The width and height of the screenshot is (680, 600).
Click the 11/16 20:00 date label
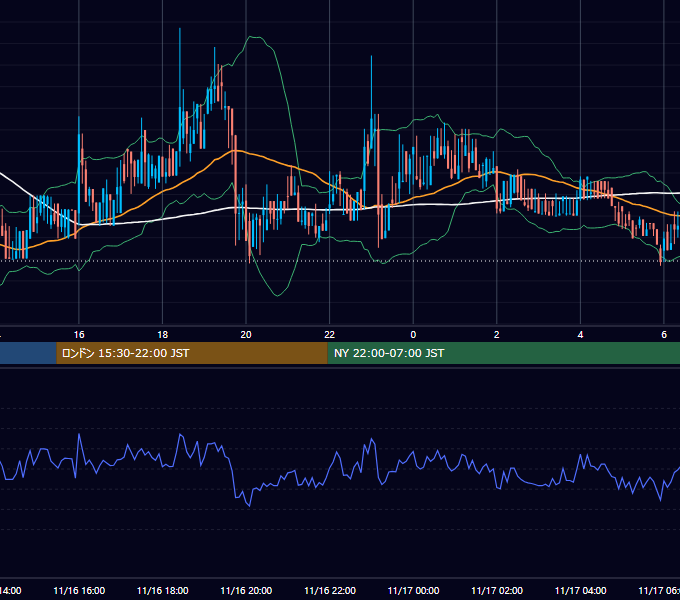pos(246,590)
